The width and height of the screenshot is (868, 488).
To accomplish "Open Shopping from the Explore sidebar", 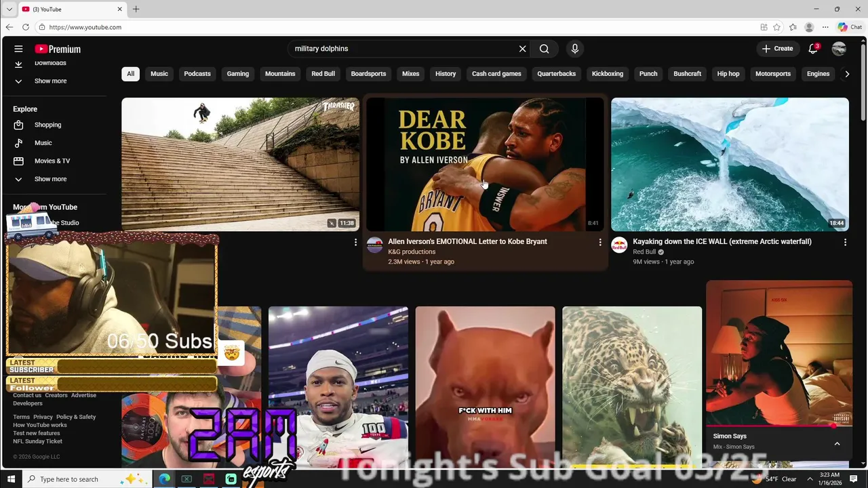I will [47, 125].
